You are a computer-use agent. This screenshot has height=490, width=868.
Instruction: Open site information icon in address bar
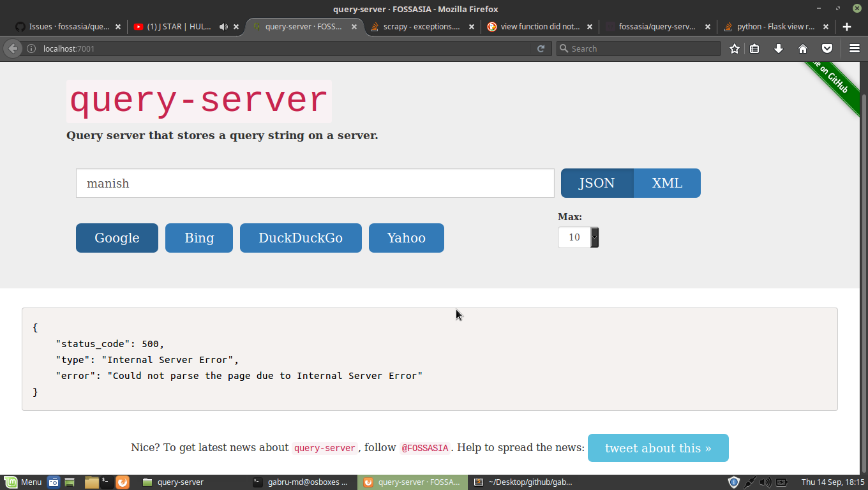click(x=31, y=48)
